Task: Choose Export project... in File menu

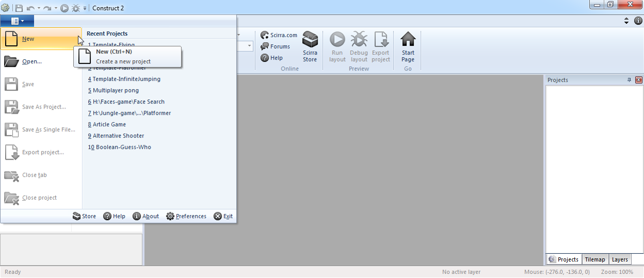Action: [x=41, y=152]
